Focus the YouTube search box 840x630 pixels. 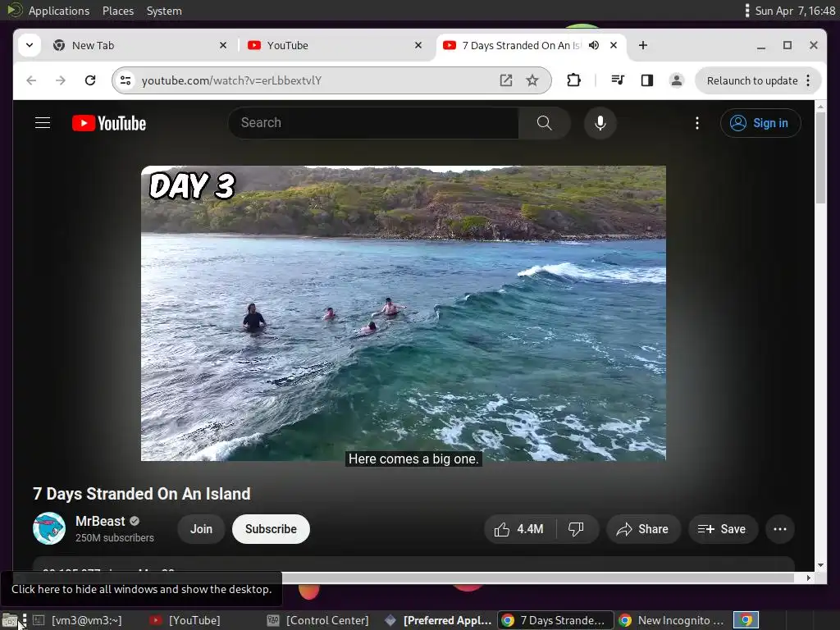[x=374, y=123]
